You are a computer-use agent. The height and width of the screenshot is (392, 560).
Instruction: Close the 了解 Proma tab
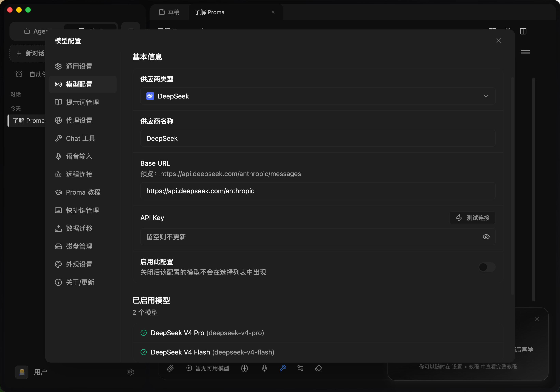point(273,12)
